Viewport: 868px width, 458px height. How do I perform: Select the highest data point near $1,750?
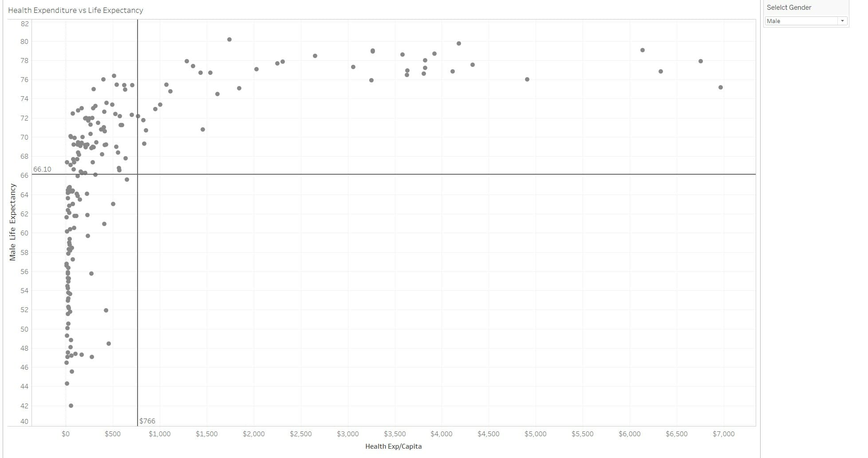pos(229,39)
